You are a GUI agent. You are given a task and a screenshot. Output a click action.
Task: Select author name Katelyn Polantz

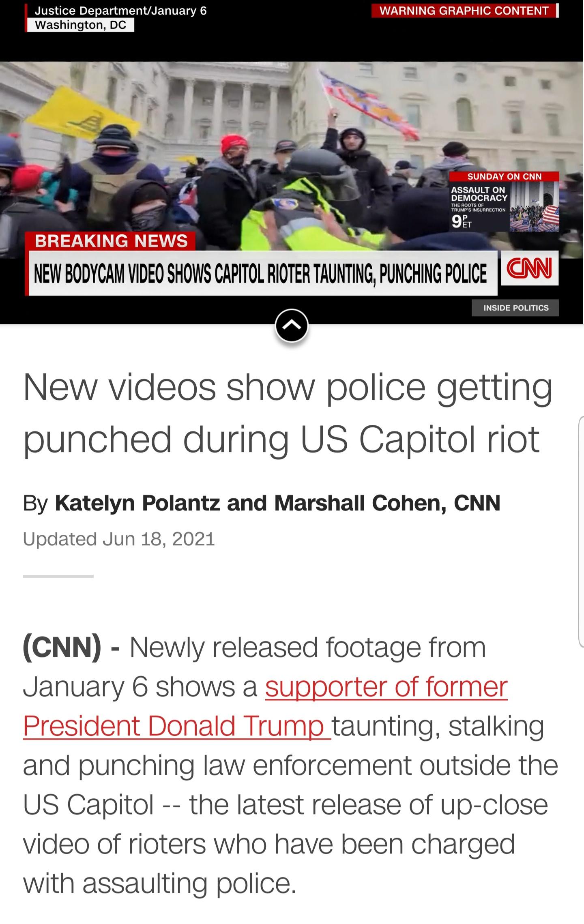tap(137, 503)
